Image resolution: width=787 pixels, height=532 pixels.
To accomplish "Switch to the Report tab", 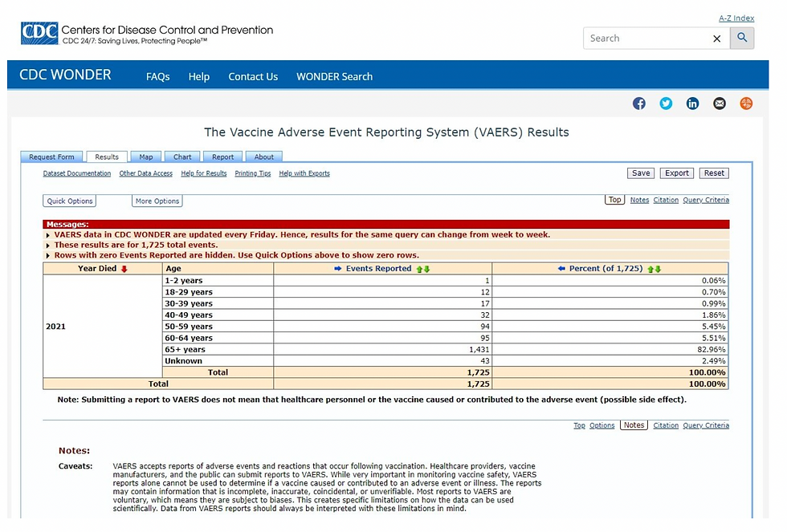I will click(223, 157).
